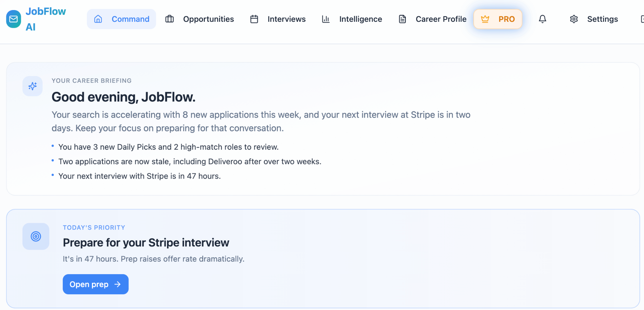Viewport: 644px width, 310px height.
Task: Click the bar chart icon beside Intelligence
Action: point(326,19)
